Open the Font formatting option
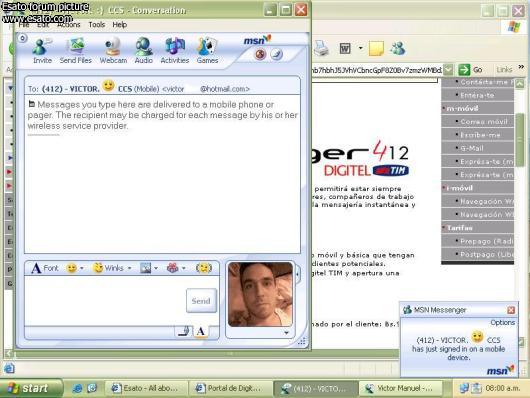The image size is (530, 398). pyautogui.click(x=45, y=268)
